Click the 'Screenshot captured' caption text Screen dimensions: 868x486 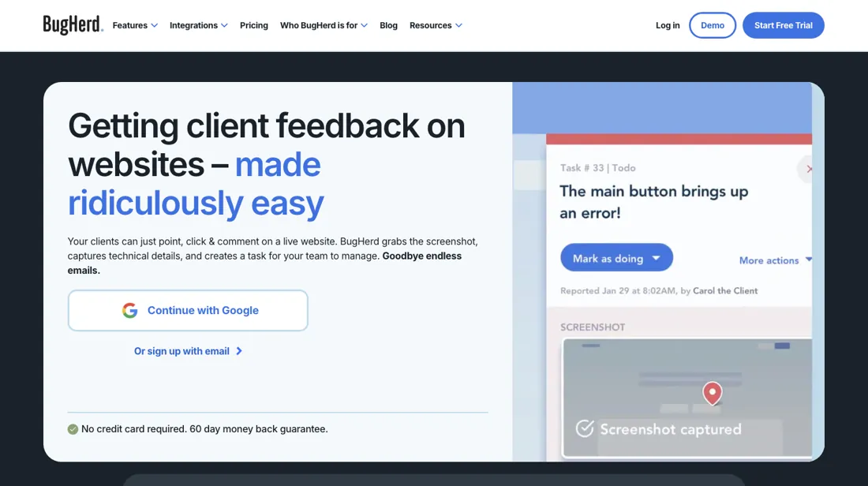[671, 429]
